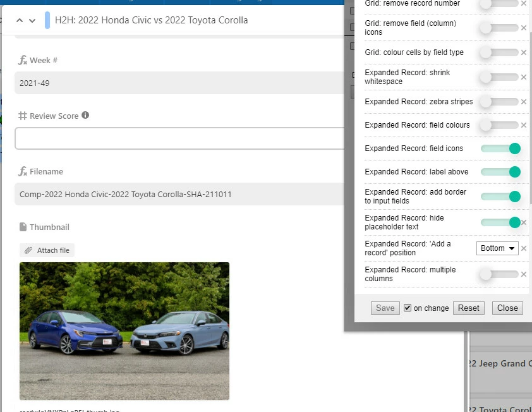The width and height of the screenshot is (532, 412).
Task: Click the Attach file button
Action: pyautogui.click(x=47, y=250)
